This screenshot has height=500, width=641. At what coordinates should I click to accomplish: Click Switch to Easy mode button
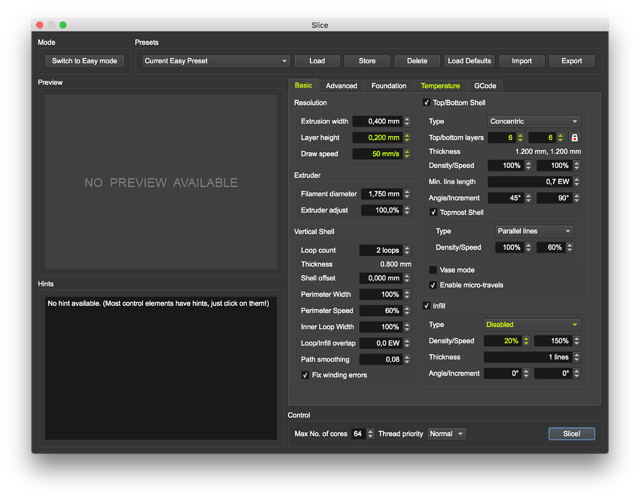85,61
